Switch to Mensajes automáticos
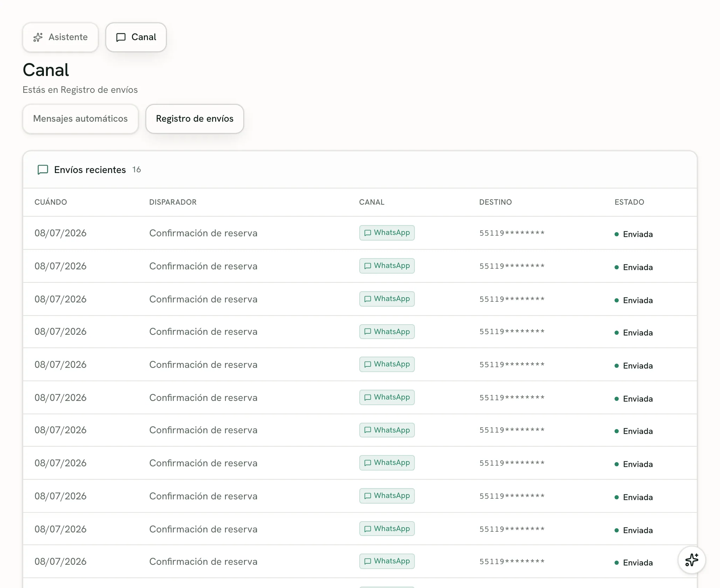The image size is (720, 588). point(81,119)
